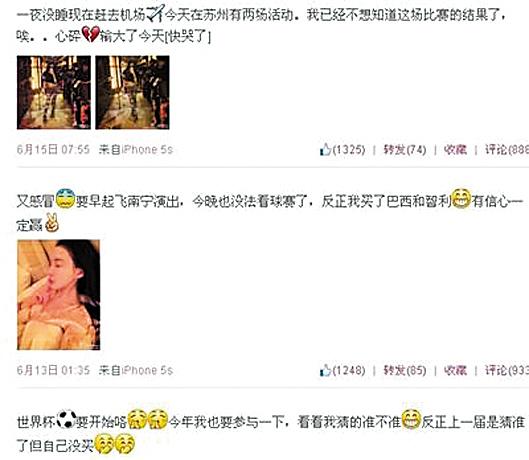529x460 pixels.
Task: Click the sick face emoji after 又感冒
Action: pyautogui.click(x=65, y=198)
